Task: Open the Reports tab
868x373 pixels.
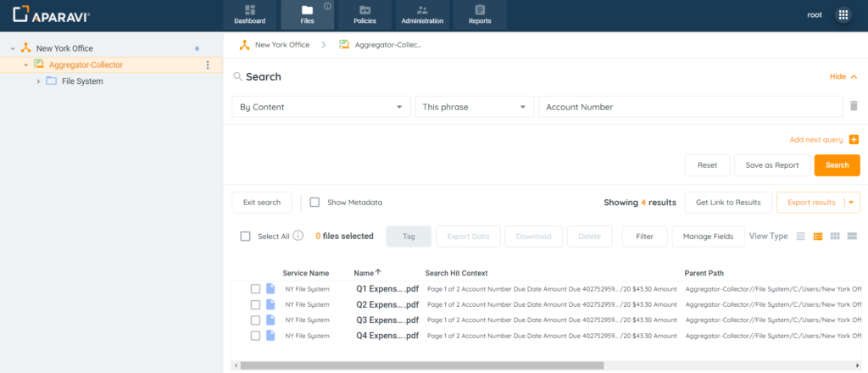Action: [x=480, y=15]
